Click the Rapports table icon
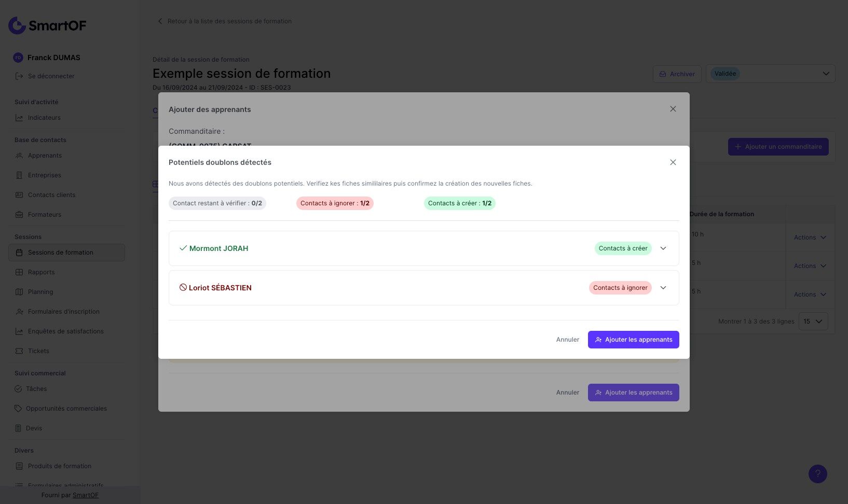The height and width of the screenshot is (504, 848). click(x=19, y=272)
